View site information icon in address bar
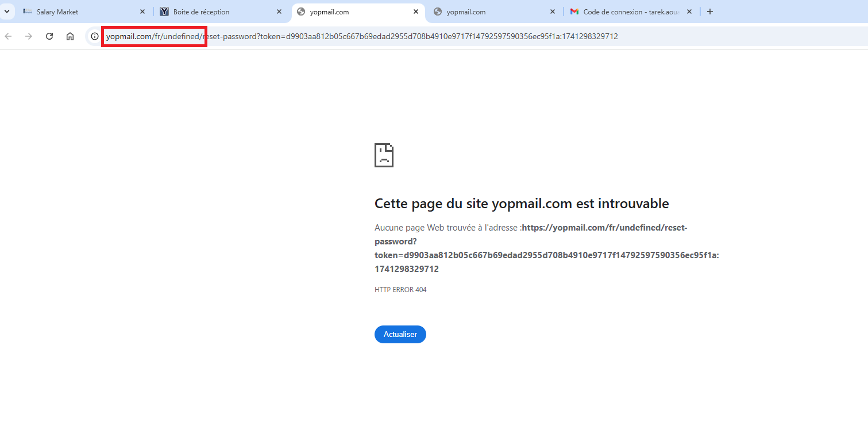868x433 pixels. point(95,36)
